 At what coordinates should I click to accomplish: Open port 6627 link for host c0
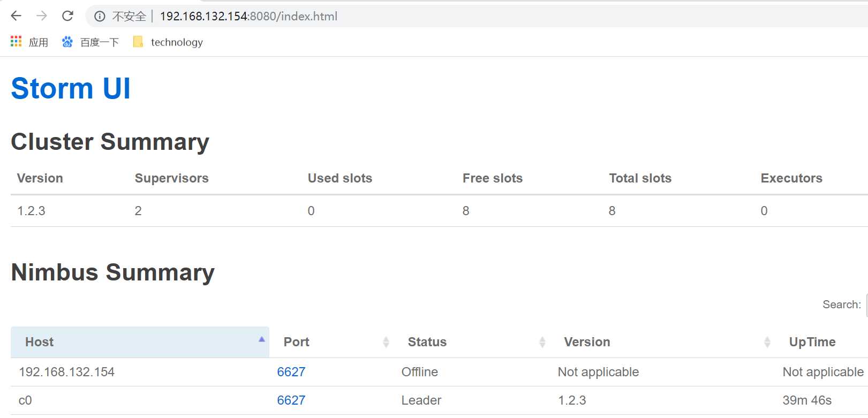pos(291,400)
